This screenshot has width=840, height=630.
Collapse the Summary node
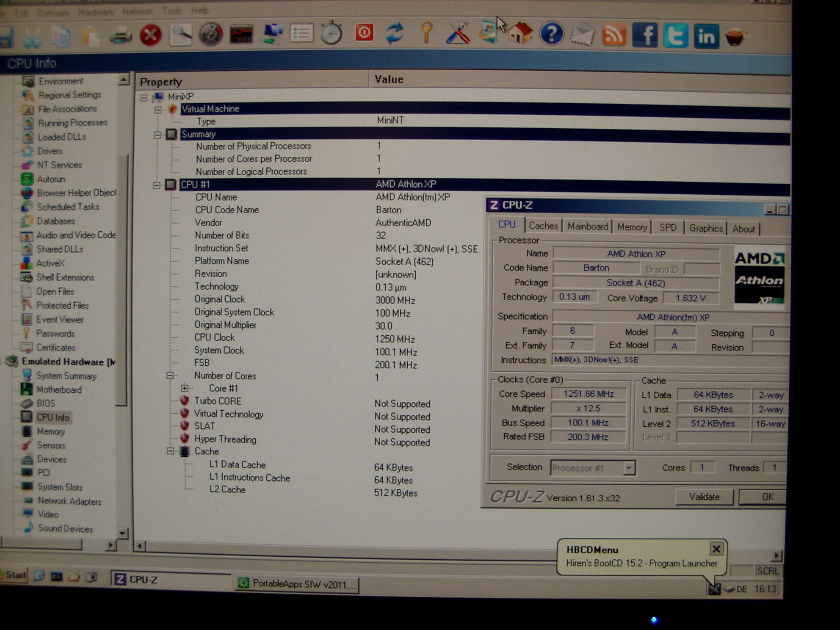click(157, 135)
